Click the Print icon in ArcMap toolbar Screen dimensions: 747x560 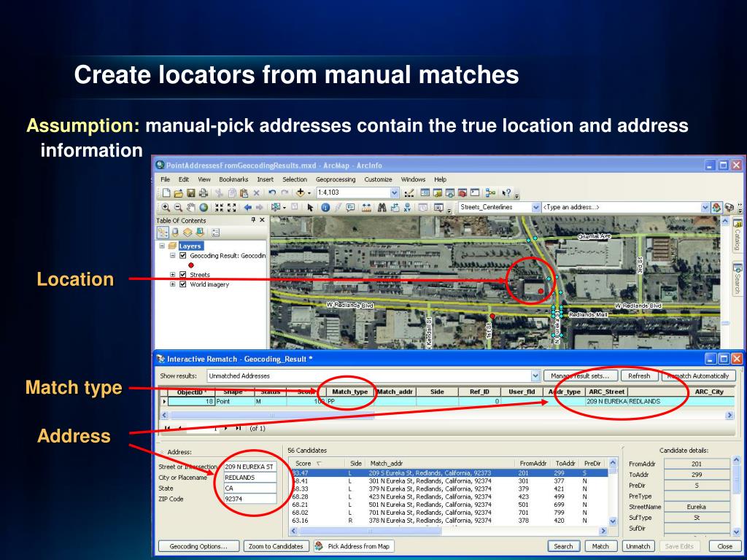coord(204,192)
